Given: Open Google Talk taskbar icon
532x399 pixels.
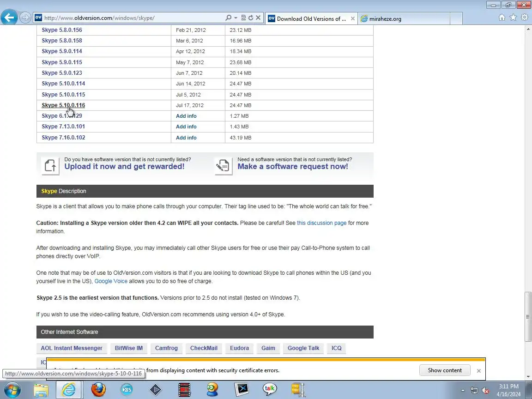Looking at the screenshot, I should 270,389.
